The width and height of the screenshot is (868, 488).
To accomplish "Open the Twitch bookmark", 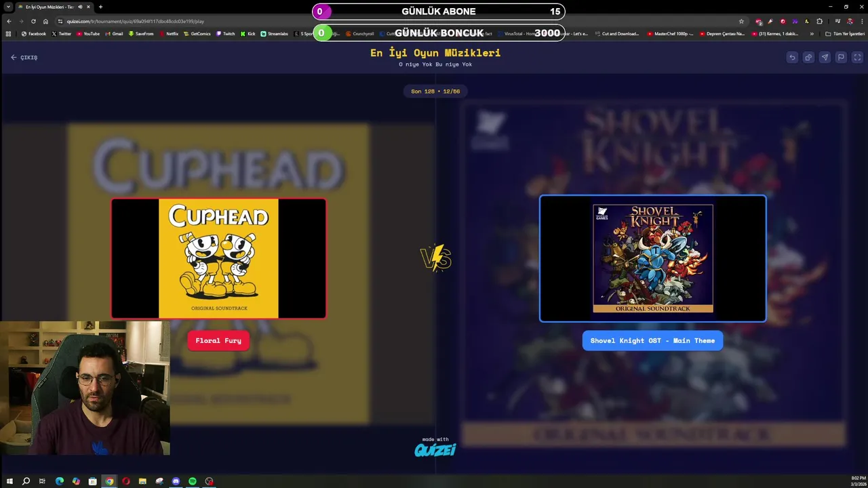I will pyautogui.click(x=225, y=34).
